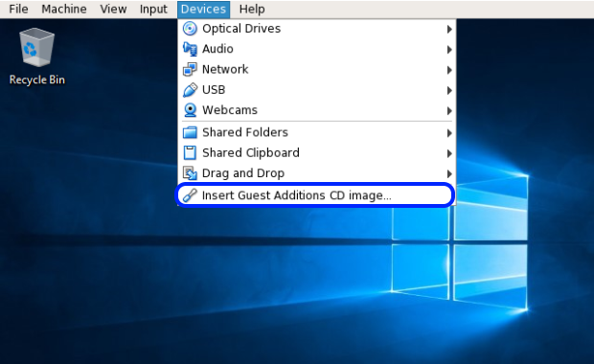Open the File menu
The height and width of the screenshot is (364, 594).
[18, 9]
